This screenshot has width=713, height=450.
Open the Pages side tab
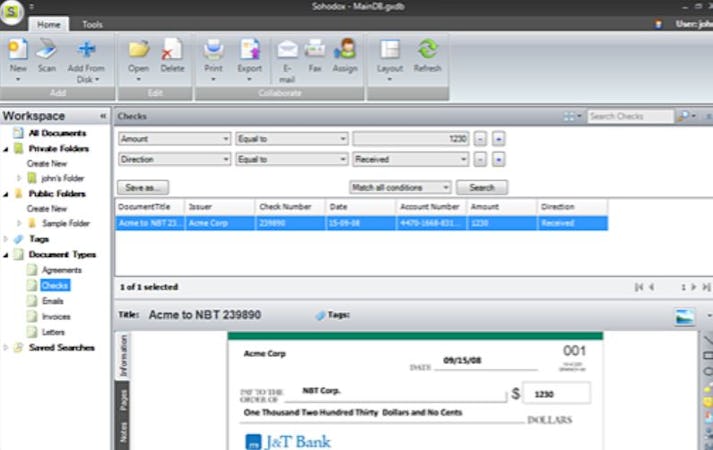tap(123, 400)
